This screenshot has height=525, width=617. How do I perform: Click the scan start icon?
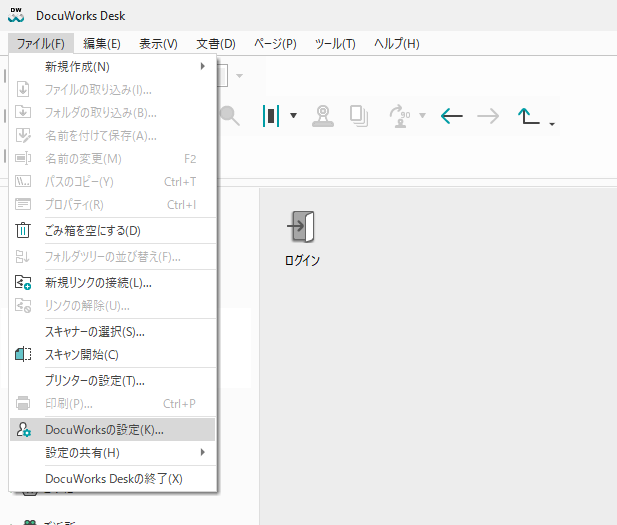(x=23, y=354)
